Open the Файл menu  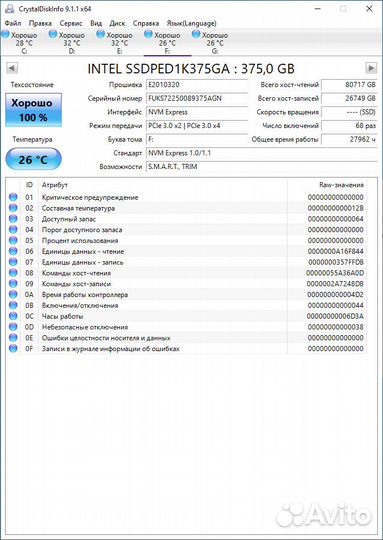coord(13,23)
